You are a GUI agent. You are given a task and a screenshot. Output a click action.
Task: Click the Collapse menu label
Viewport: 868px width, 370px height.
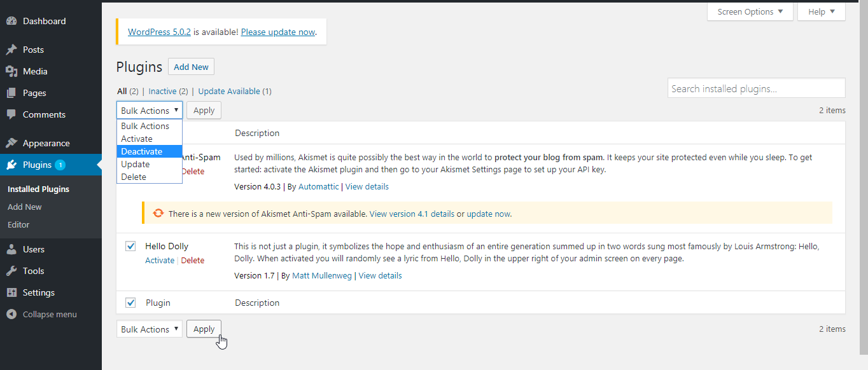pos(50,314)
